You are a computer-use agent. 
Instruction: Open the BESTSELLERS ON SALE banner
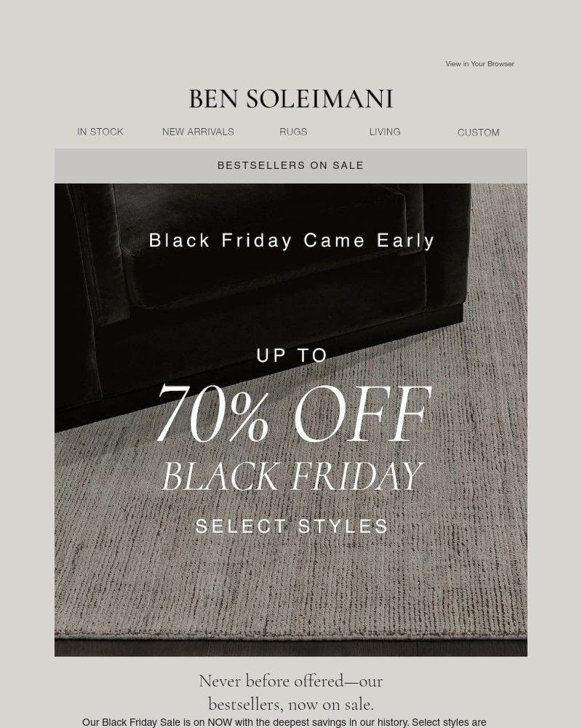pyautogui.click(x=290, y=165)
